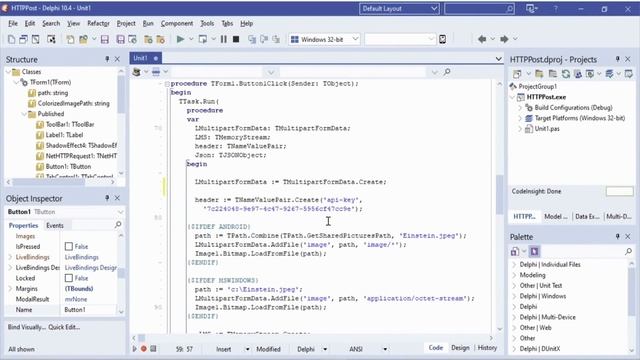Expand the LiveBindings property

(x=10, y=257)
